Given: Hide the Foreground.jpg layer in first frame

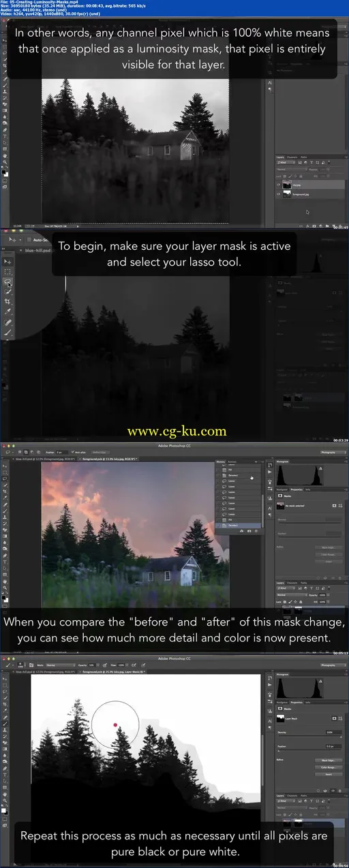Looking at the screenshot, I should point(278,194).
